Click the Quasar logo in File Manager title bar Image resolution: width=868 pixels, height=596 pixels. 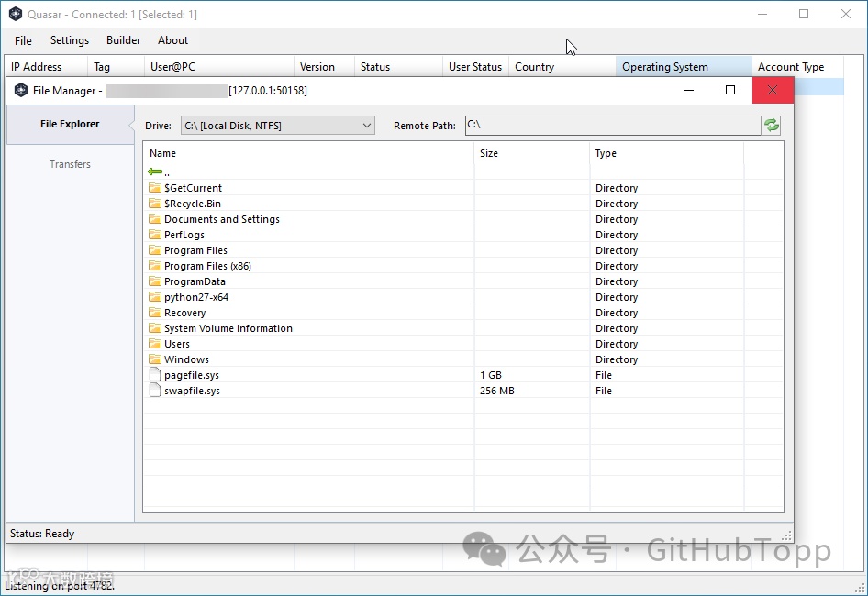point(21,90)
